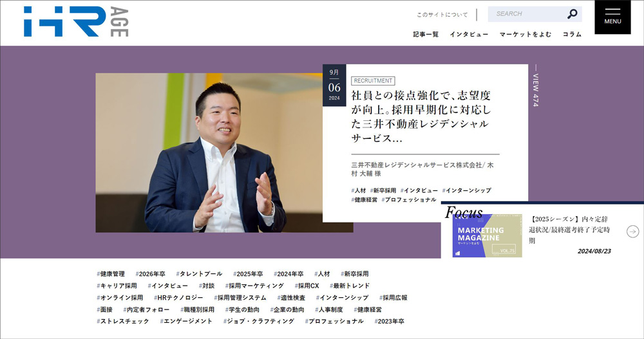The image size is (644, 339).
Task: Click the 2024/08/23 date text
Action: 594,251
